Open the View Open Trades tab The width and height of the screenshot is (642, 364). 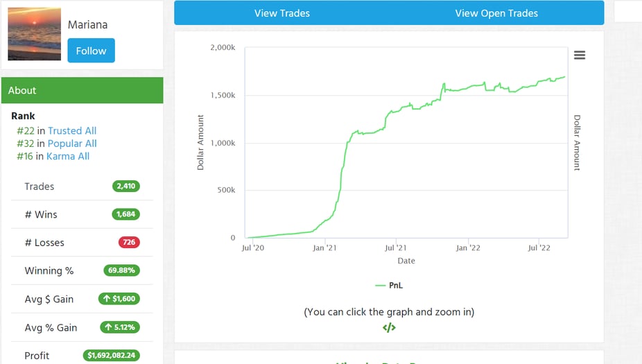496,13
